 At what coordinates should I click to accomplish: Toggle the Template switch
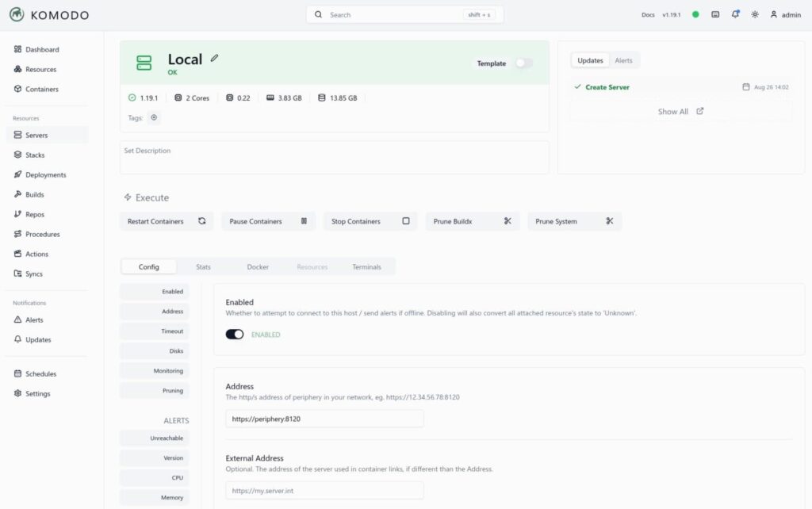click(523, 63)
